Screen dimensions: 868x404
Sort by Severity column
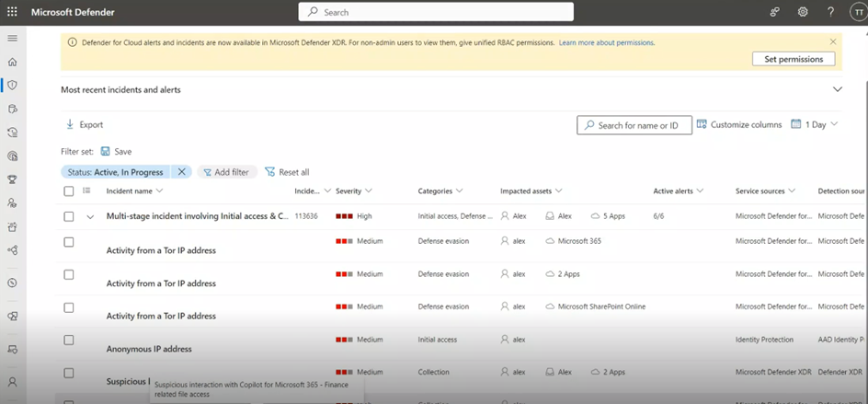(354, 191)
